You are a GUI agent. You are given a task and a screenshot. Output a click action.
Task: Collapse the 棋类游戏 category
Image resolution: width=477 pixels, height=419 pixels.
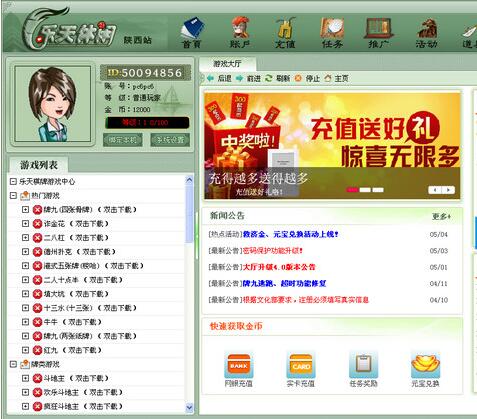click(13, 364)
